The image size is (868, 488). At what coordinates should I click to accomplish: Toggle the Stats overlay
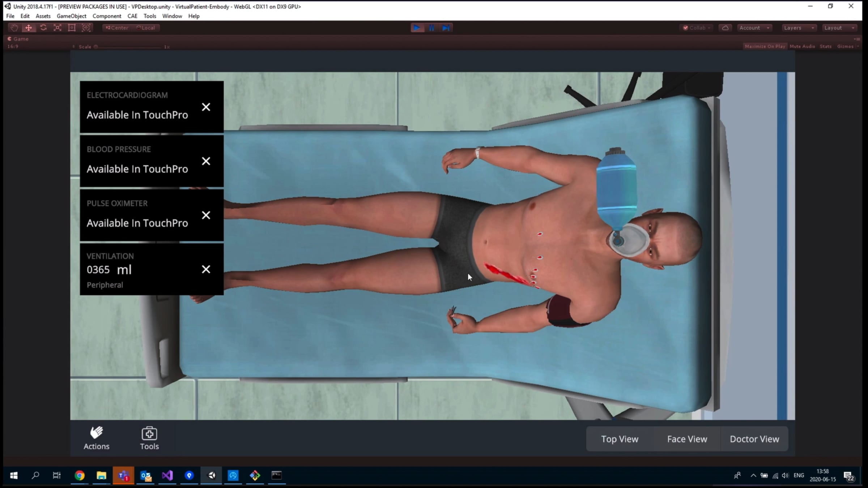coord(826,46)
